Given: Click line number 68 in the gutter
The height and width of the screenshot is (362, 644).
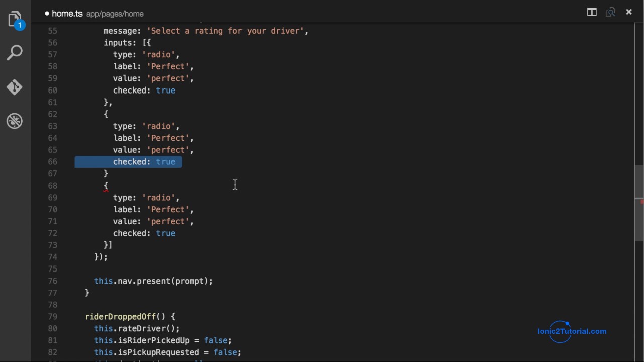Looking at the screenshot, I should coord(53,186).
